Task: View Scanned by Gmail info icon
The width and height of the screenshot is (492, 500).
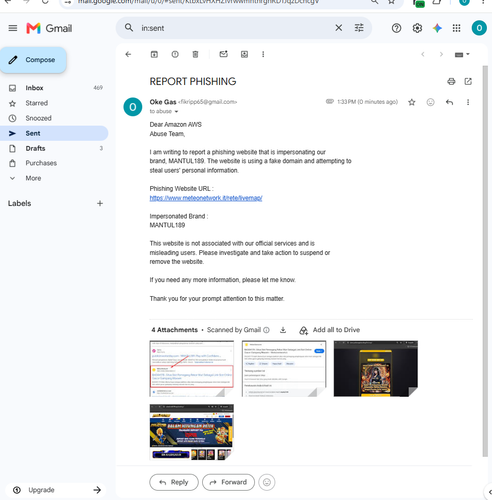Action: (x=266, y=330)
